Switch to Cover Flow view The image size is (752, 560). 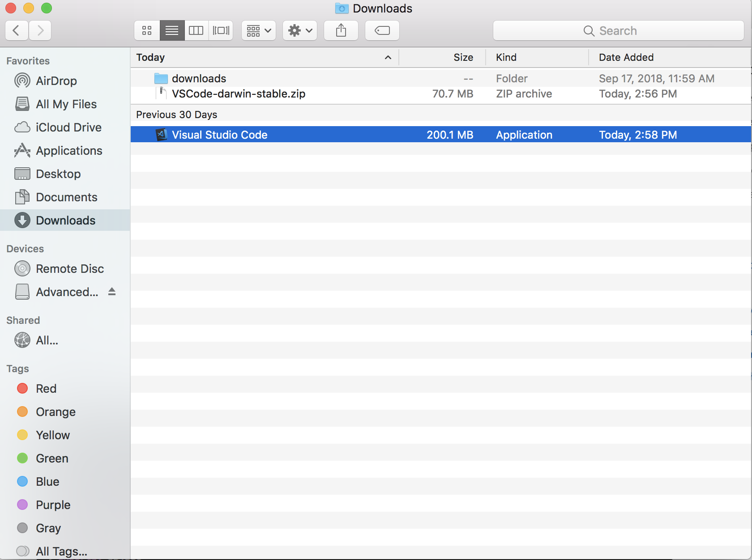[221, 30]
